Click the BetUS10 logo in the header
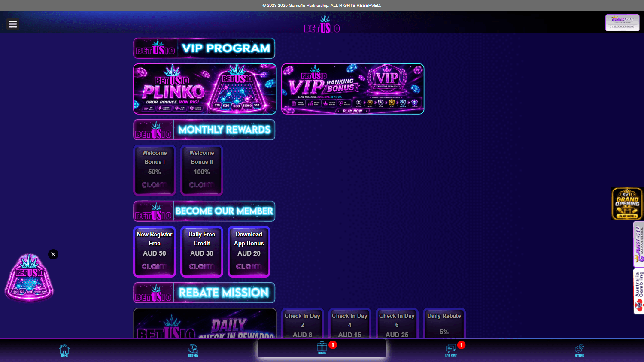This screenshot has width=644, height=362. [x=322, y=24]
